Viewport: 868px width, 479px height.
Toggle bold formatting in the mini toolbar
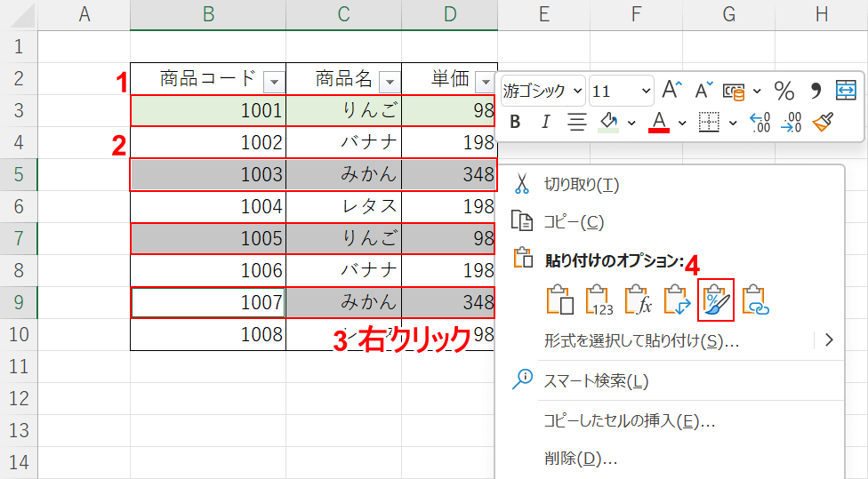pos(515,122)
